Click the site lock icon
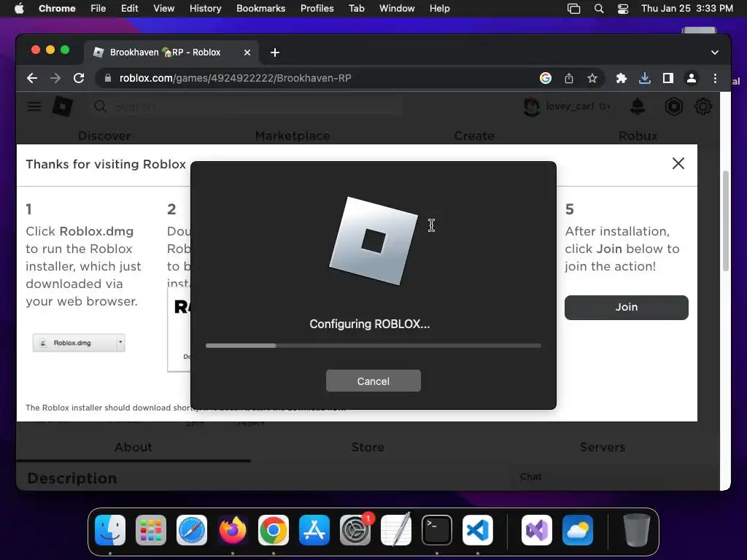 (x=108, y=78)
